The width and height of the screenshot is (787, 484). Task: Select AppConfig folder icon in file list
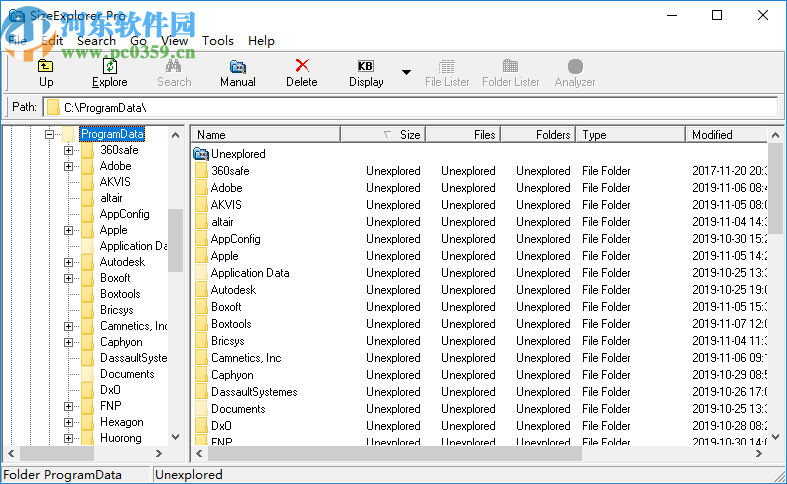pyautogui.click(x=201, y=239)
